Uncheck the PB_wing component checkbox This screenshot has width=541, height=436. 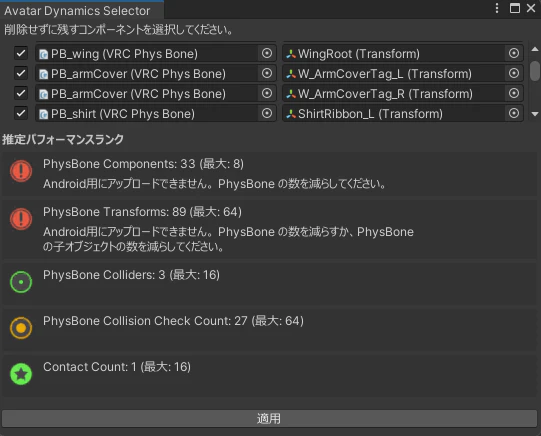(21, 53)
